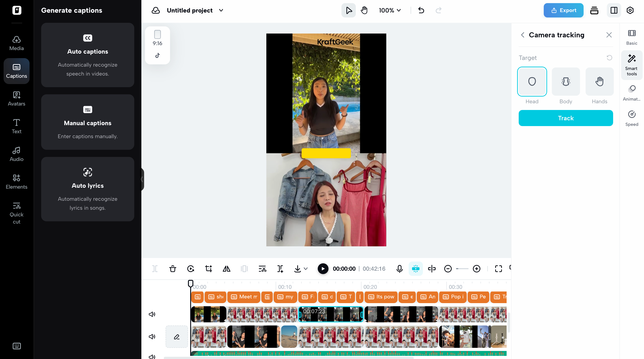The image size is (644, 359).
Task: Switch to the Elements sidebar tab
Action: pos(17,182)
